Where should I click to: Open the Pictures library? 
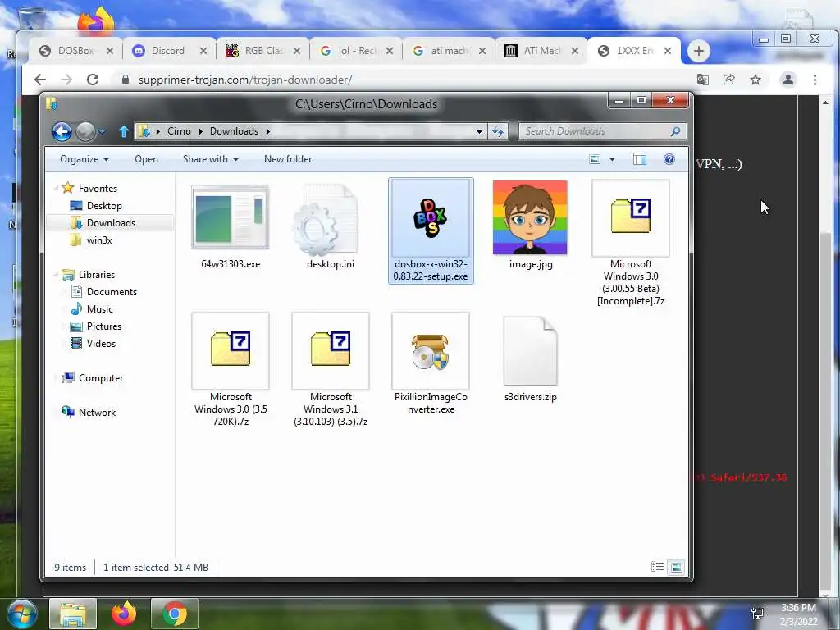click(104, 326)
